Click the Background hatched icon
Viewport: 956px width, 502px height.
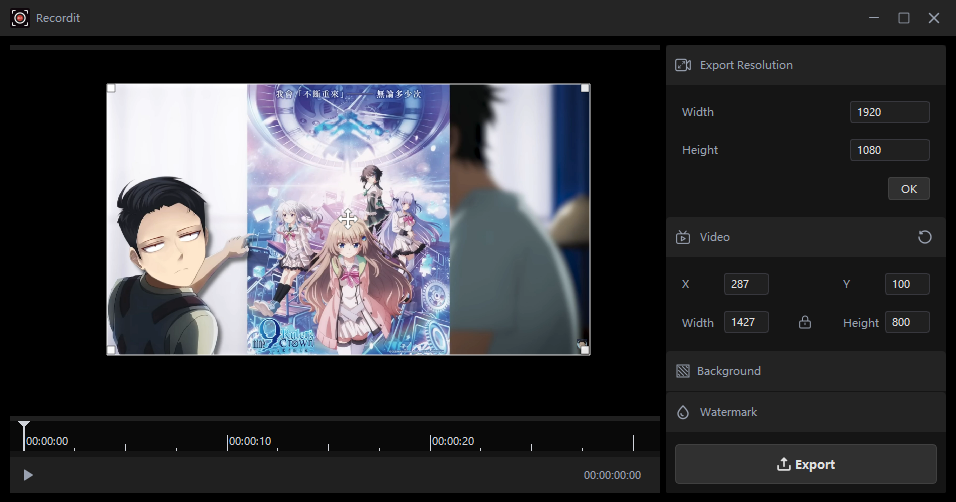683,371
